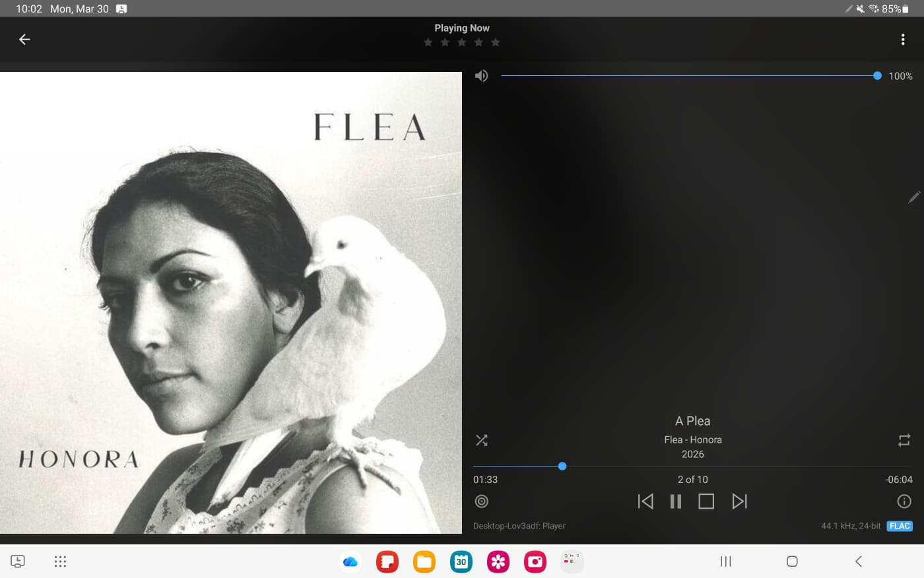
Task: Mute audio with the speaker icon
Action: 482,76
